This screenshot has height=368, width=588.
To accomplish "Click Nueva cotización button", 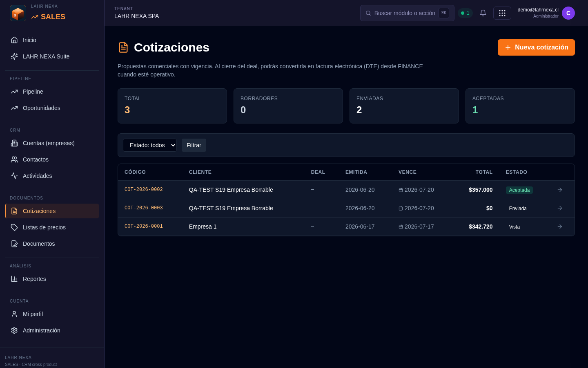I will coord(536,47).
